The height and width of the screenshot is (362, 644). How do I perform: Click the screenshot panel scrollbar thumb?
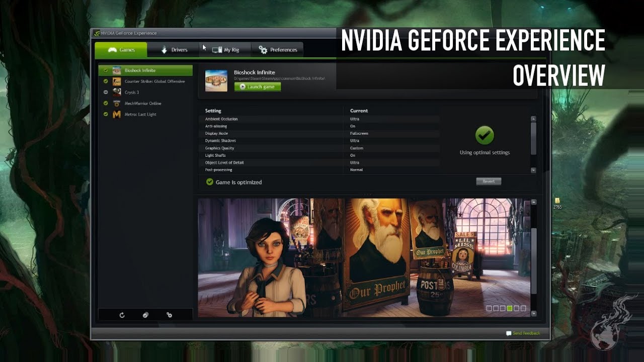534,261
